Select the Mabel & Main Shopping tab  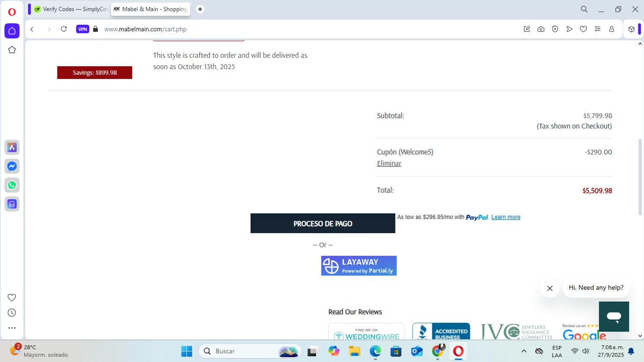151,9
